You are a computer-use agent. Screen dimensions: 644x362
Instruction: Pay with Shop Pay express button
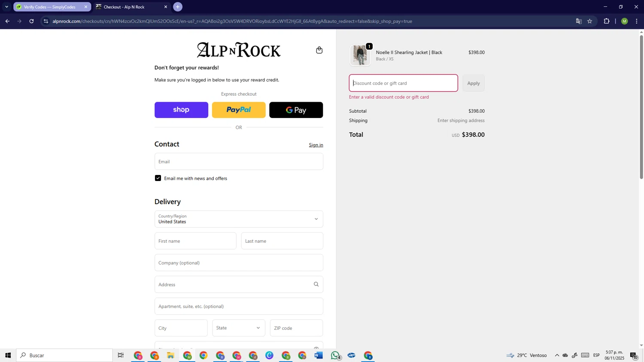coord(181,110)
